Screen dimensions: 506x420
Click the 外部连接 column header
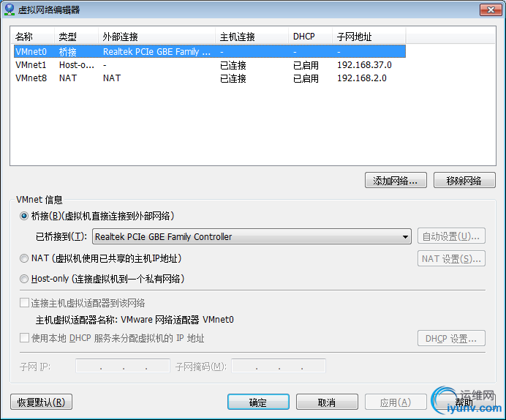(x=156, y=36)
